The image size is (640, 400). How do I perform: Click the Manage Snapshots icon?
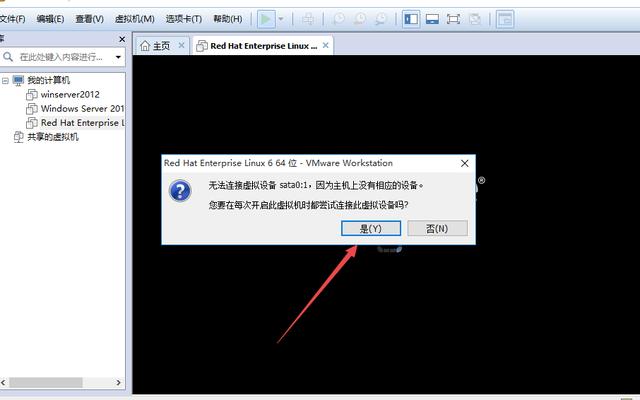pos(381,19)
